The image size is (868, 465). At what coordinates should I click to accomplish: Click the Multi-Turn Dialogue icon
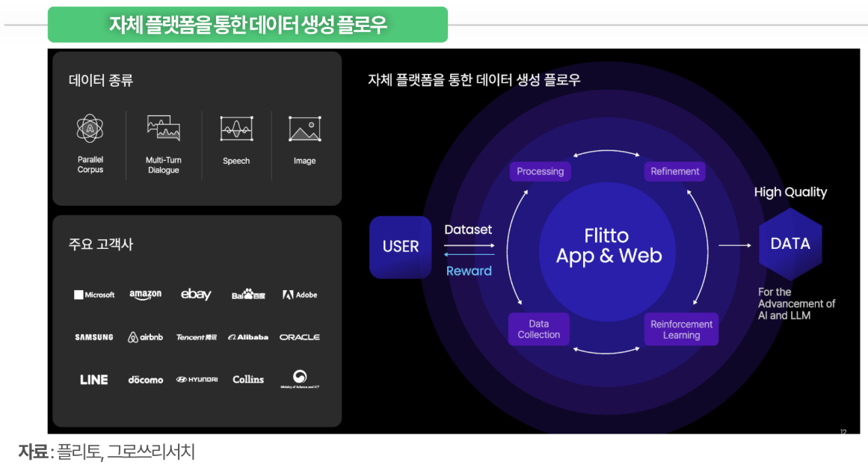pos(162,127)
